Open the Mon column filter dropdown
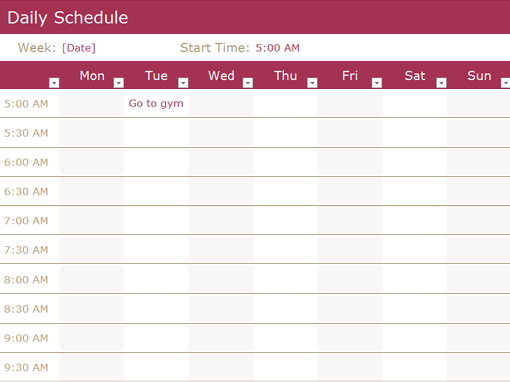 click(x=119, y=82)
